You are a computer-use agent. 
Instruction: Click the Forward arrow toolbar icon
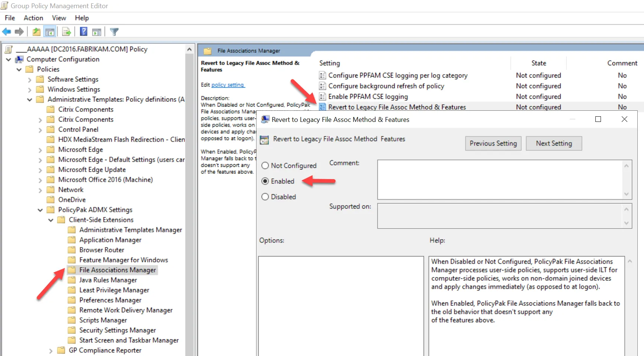point(19,32)
